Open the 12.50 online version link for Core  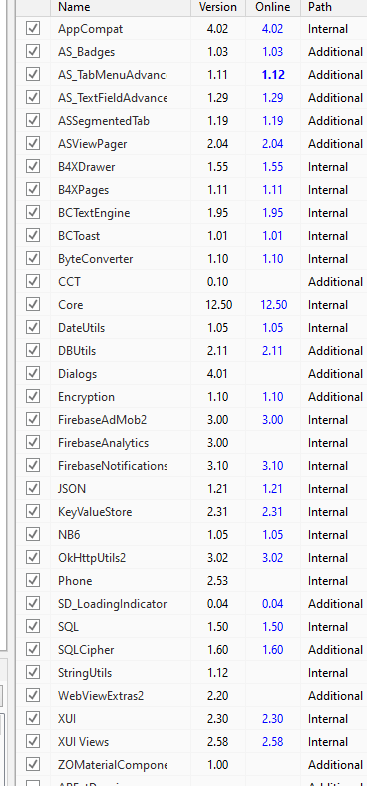(x=273, y=305)
